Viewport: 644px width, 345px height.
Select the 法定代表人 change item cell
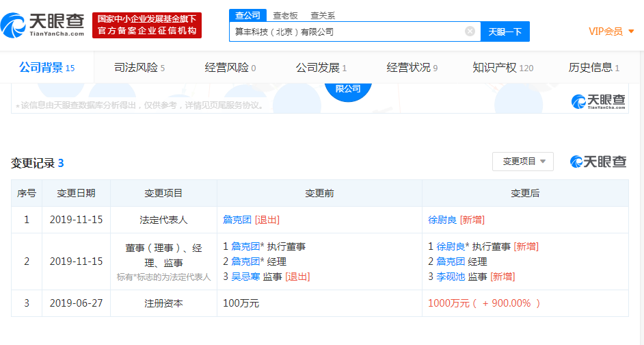(163, 220)
